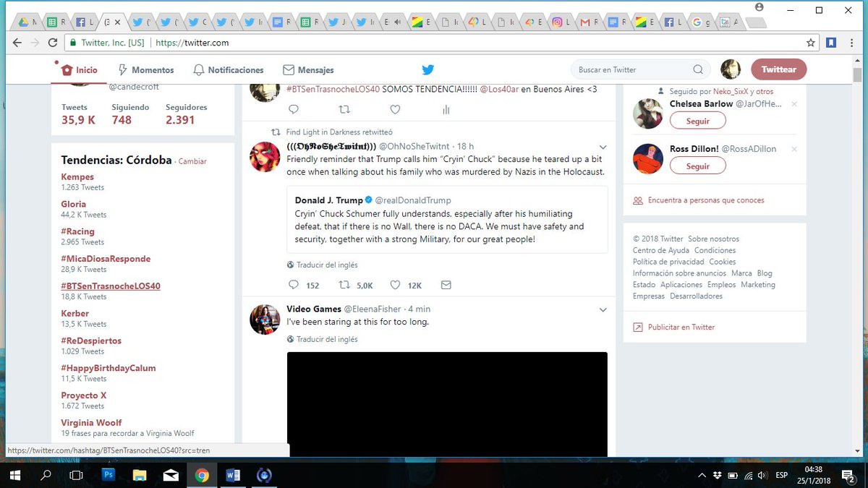Open the Mensajes tab
868x488 pixels.
coord(308,70)
